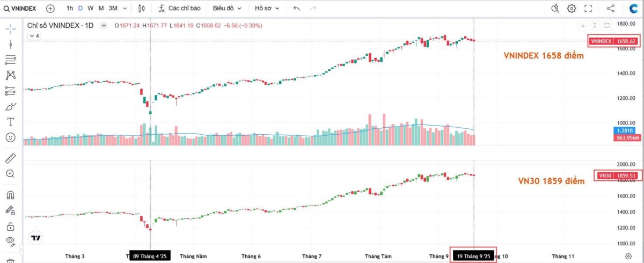Add symbol to compare with plus icon
644x263 pixels.
pyautogui.click(x=50, y=9)
